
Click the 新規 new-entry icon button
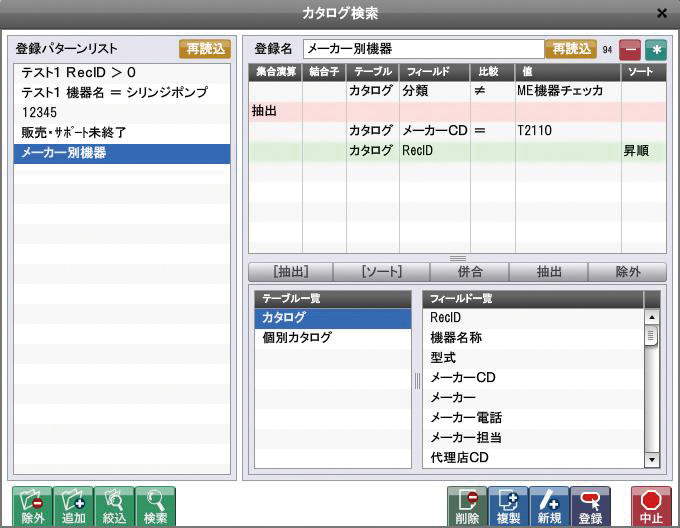(549, 506)
